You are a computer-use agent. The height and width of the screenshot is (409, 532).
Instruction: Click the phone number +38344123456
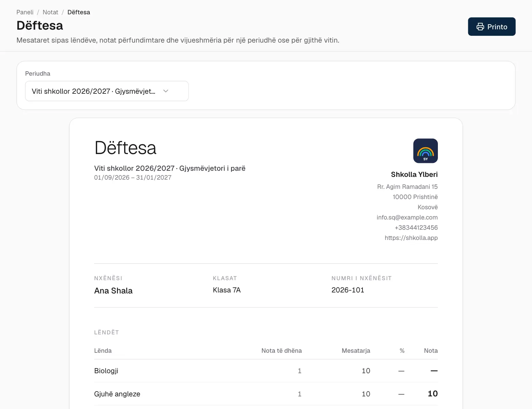click(x=416, y=228)
